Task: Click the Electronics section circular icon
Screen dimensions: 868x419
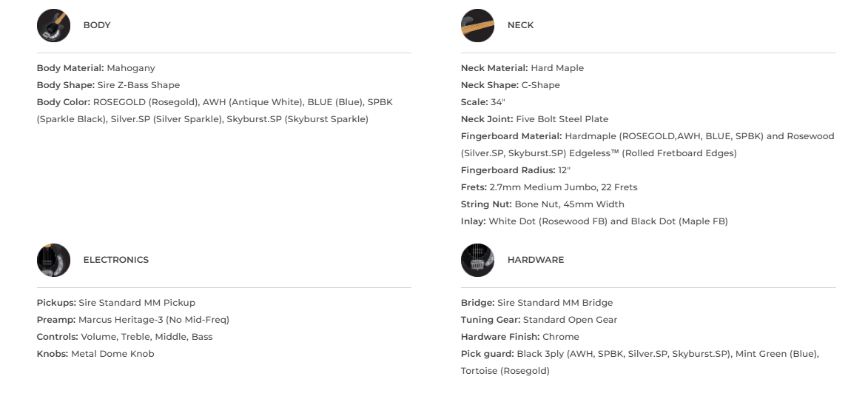Action: pos(53,261)
